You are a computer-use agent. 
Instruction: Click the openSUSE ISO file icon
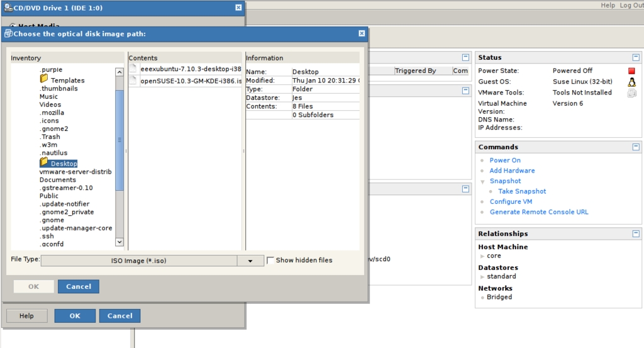[133, 81]
